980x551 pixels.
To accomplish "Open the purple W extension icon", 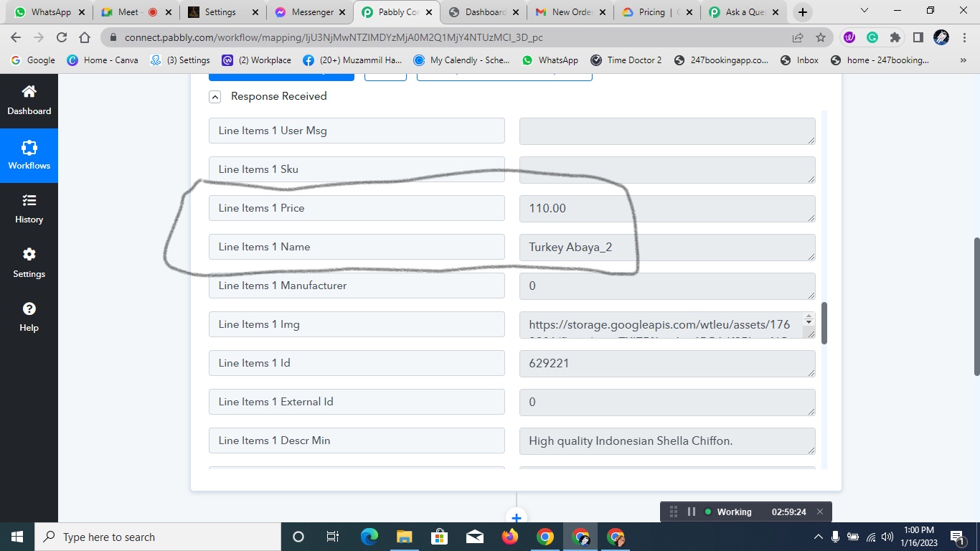I will click(x=849, y=37).
